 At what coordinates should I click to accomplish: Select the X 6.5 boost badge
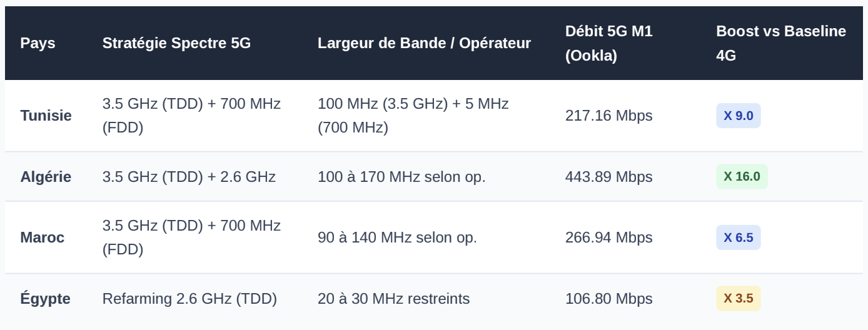click(739, 237)
